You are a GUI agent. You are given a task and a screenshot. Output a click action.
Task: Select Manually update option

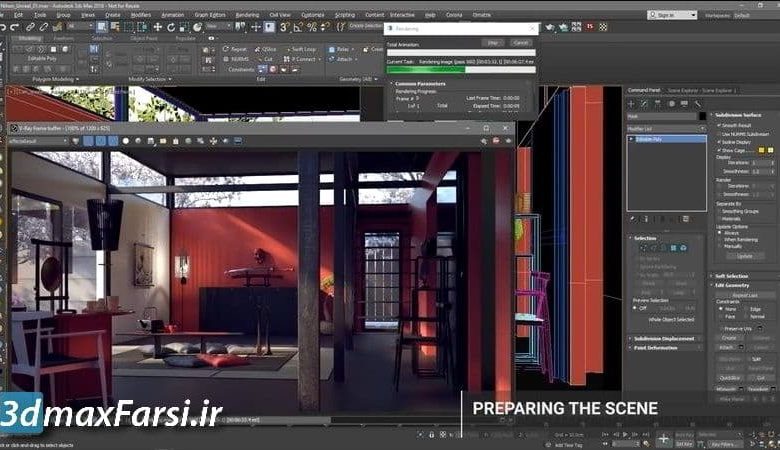tap(720, 246)
